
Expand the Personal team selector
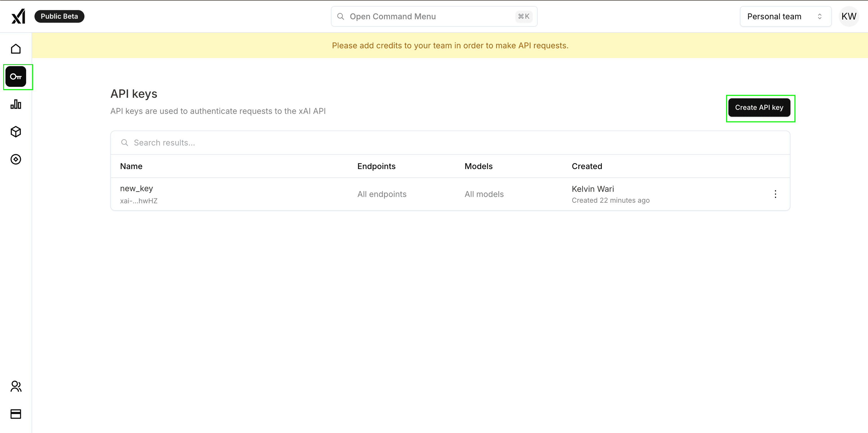pyautogui.click(x=785, y=16)
